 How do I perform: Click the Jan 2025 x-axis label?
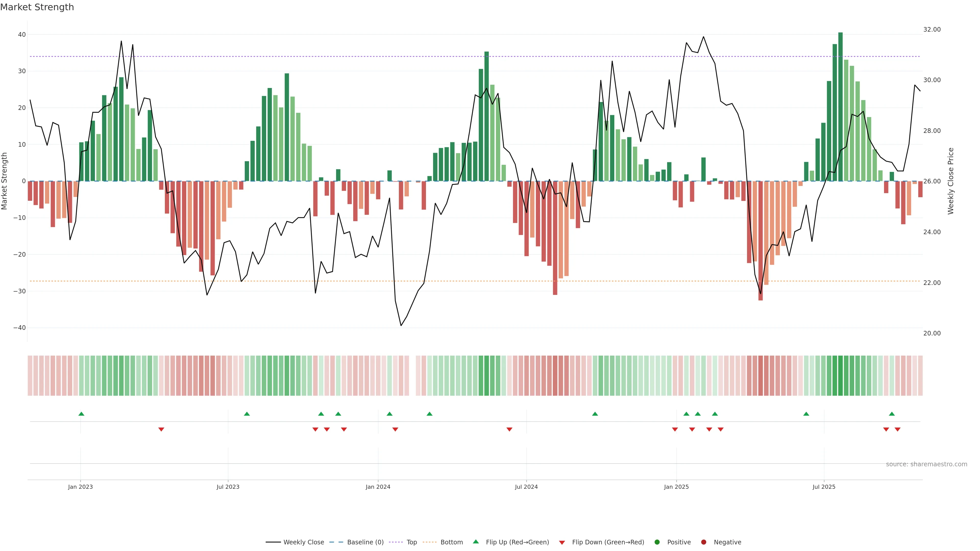(676, 487)
